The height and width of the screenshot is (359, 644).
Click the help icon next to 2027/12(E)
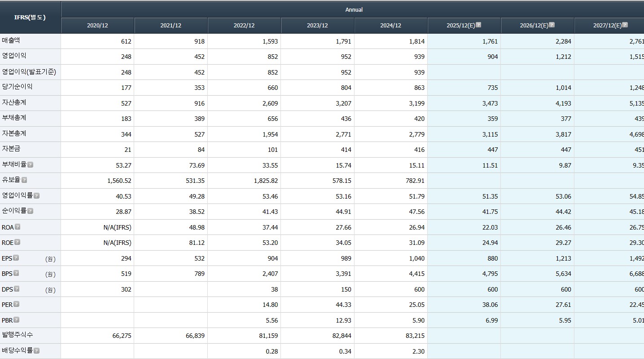[x=625, y=25]
